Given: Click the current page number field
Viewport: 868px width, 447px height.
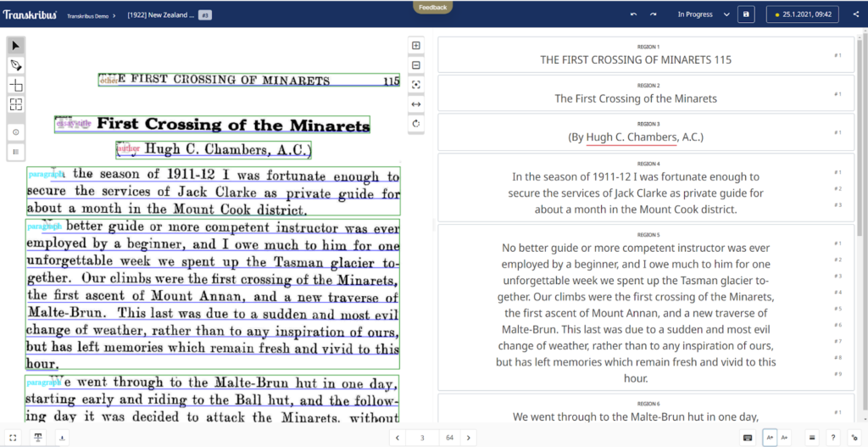Looking at the screenshot, I should (x=421, y=438).
